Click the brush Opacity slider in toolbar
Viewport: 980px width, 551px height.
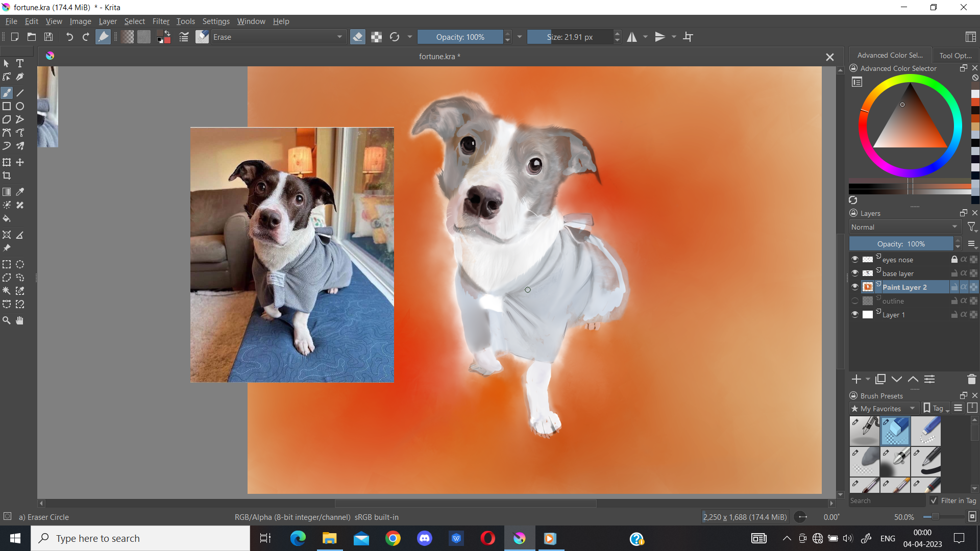pos(460,37)
